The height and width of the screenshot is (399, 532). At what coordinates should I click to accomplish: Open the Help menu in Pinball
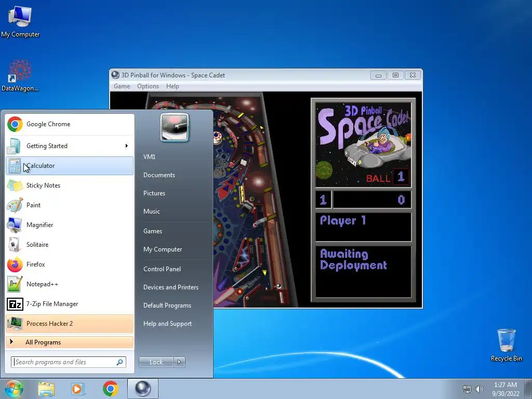point(172,86)
